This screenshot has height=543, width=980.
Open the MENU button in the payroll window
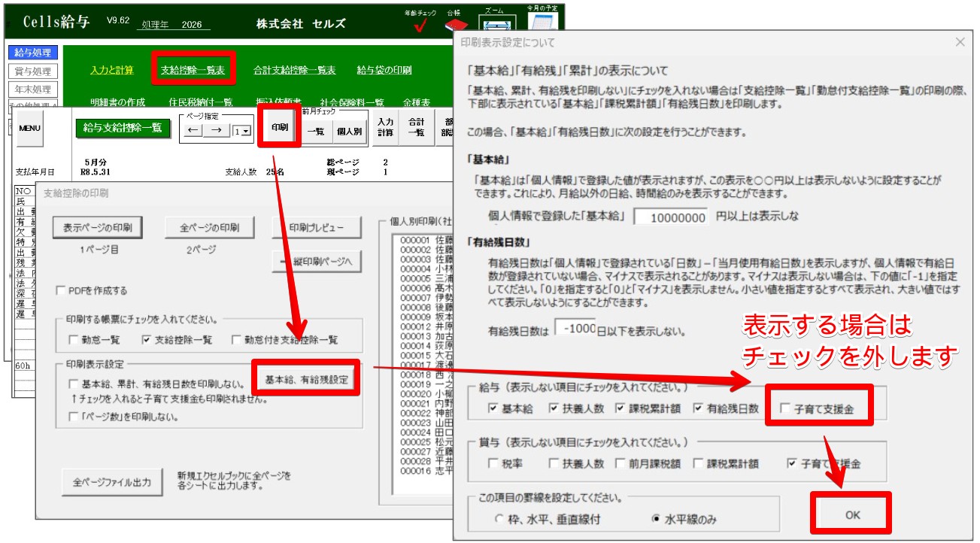pos(29,128)
